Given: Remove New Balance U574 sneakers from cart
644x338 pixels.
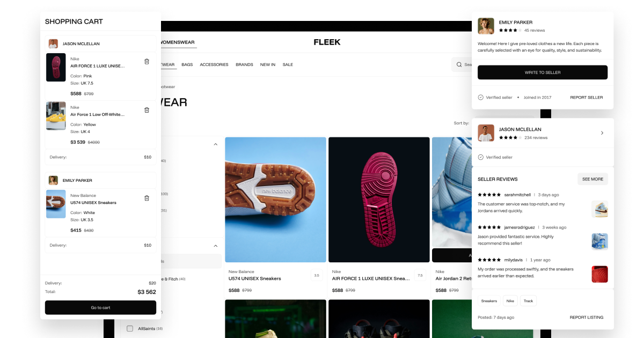Looking at the screenshot, I should click(x=147, y=198).
